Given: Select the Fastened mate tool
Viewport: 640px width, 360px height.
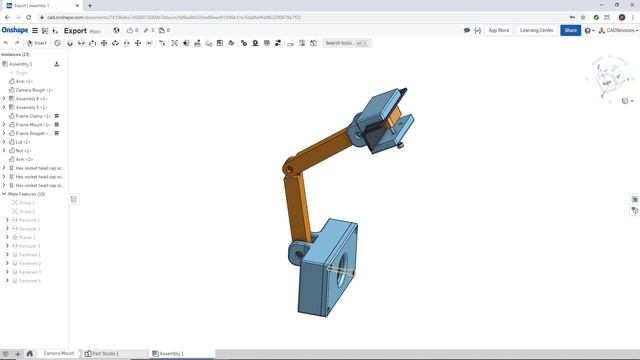Looking at the screenshot, I should point(70,43).
